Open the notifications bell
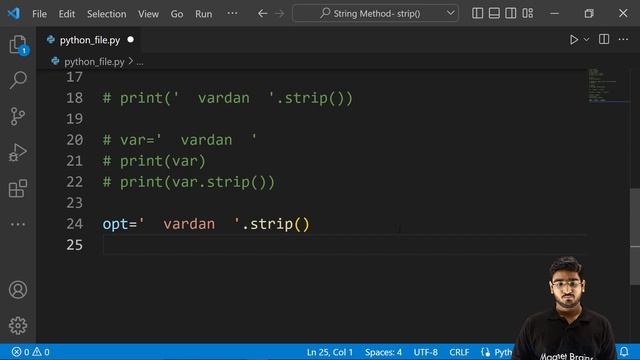Image resolution: width=640 pixels, height=360 pixels. pos(624,351)
